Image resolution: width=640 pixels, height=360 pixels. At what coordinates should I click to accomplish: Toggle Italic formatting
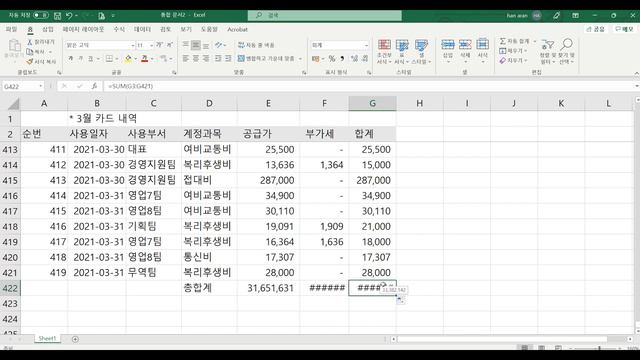pos(80,59)
